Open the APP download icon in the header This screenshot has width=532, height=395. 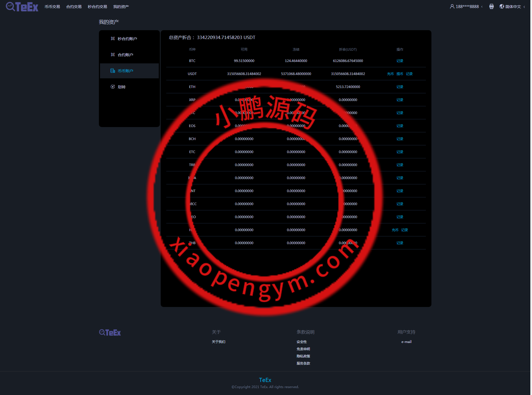(492, 6)
